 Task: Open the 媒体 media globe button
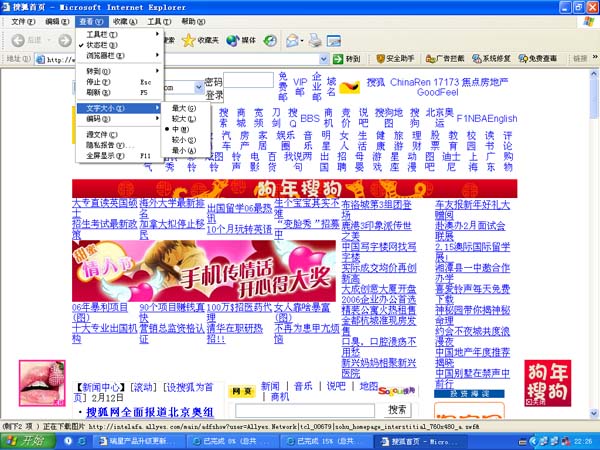tap(241, 40)
